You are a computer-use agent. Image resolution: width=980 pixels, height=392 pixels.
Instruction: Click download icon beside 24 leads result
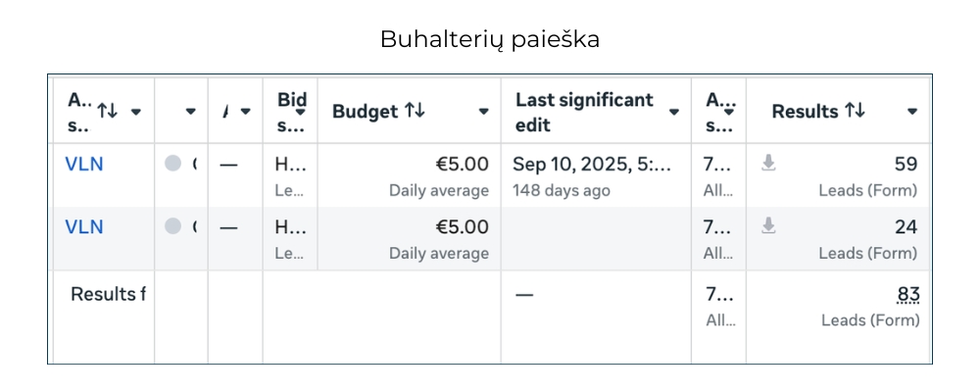click(x=769, y=226)
